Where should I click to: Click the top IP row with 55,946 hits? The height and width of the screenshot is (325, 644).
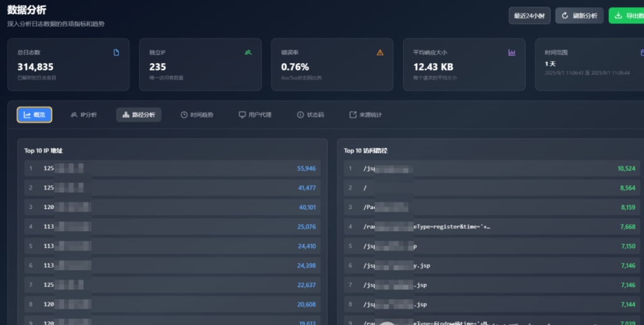pyautogui.click(x=172, y=168)
